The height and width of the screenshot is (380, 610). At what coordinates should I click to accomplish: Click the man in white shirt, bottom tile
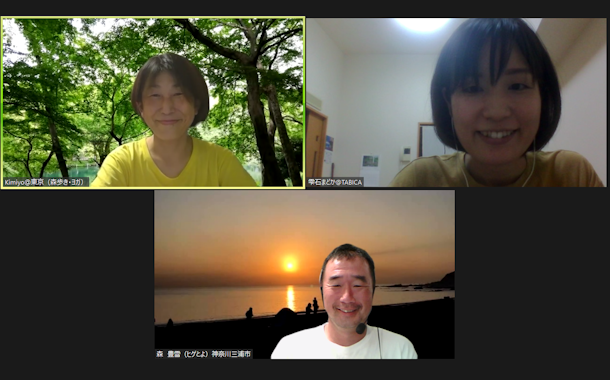point(345,303)
